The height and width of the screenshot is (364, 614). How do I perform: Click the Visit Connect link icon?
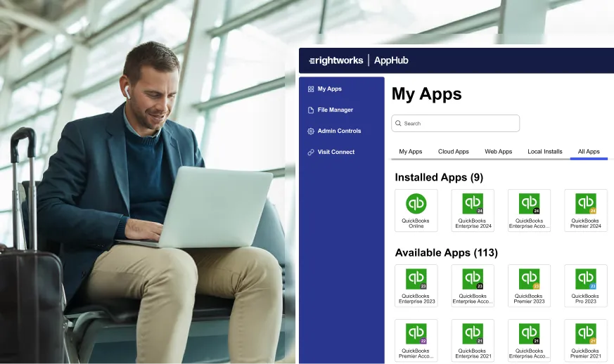[x=311, y=152]
